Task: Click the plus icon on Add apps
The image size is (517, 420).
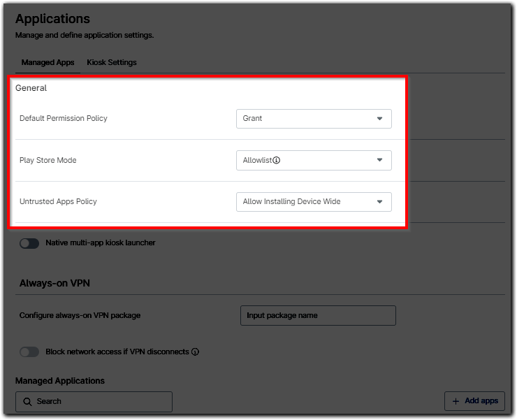Action: [456, 401]
